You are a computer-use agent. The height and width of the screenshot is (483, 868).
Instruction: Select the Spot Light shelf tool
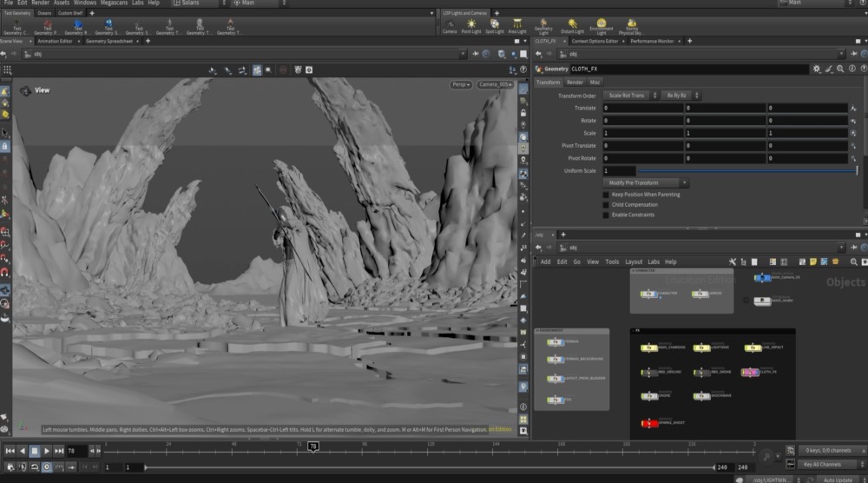tap(495, 26)
